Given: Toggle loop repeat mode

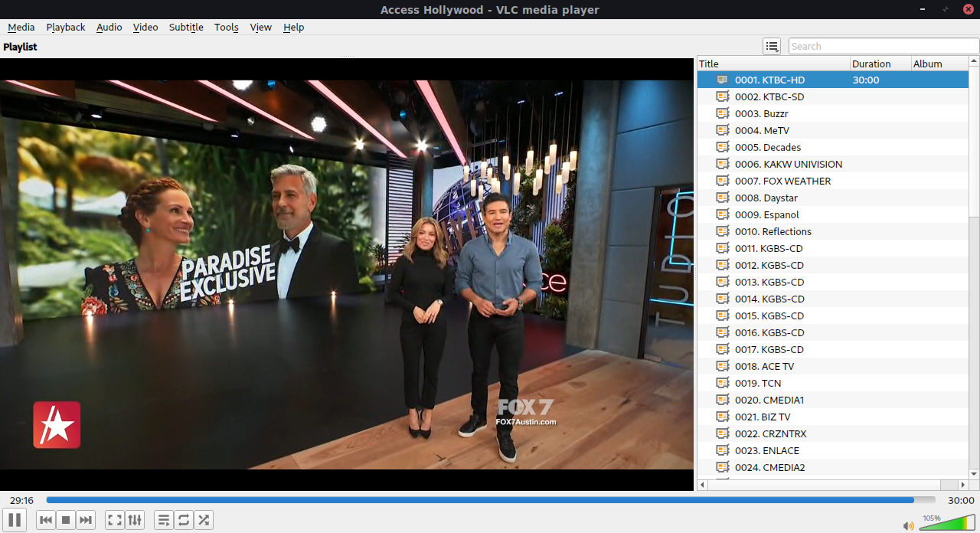Looking at the screenshot, I should [x=184, y=520].
